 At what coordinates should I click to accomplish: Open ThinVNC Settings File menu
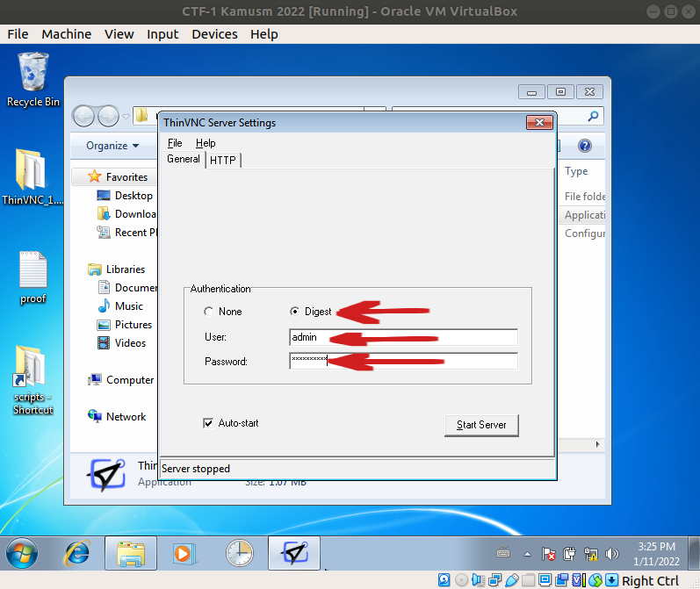[175, 143]
